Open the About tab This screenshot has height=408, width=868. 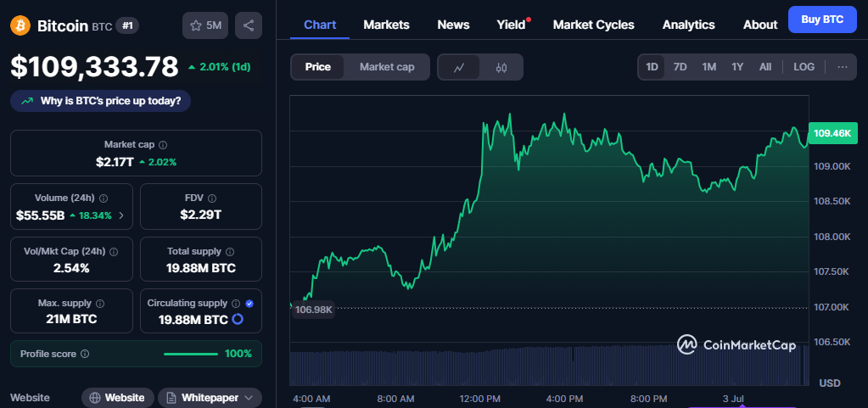[760, 25]
